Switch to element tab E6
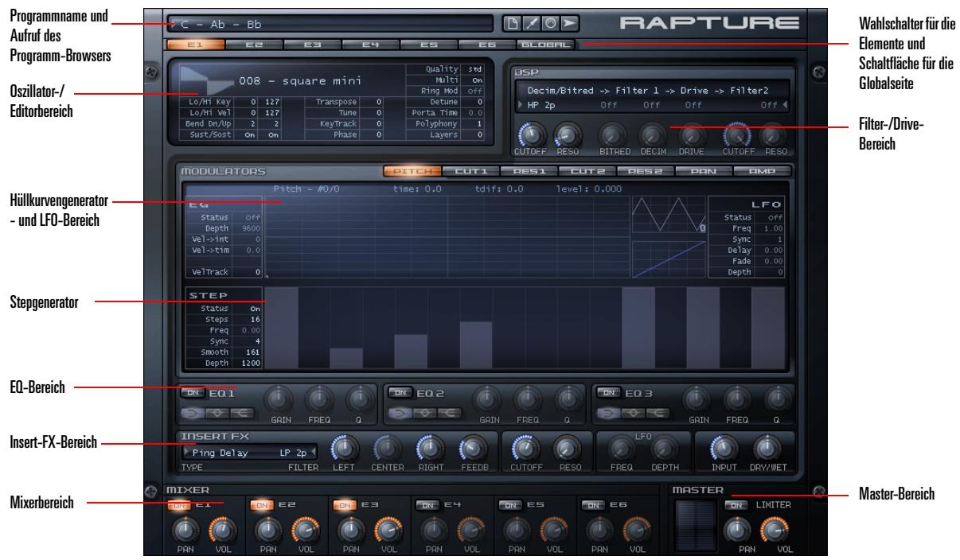The height and width of the screenshot is (560, 960). [x=487, y=46]
